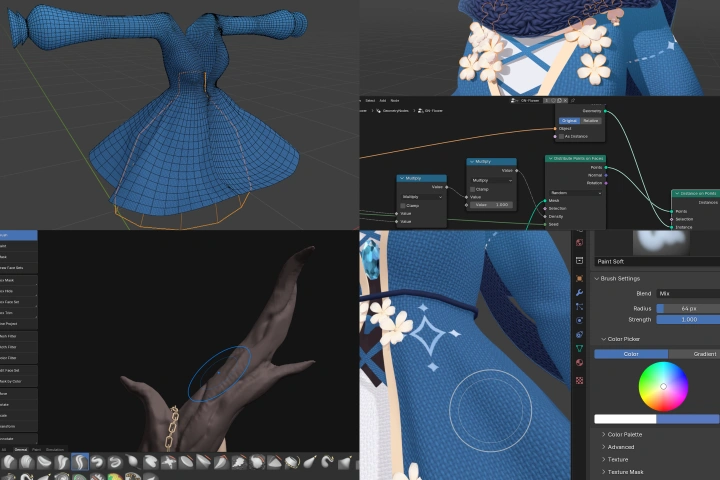Open the green Object Data properties tab
720x480 pixels.
point(579,348)
